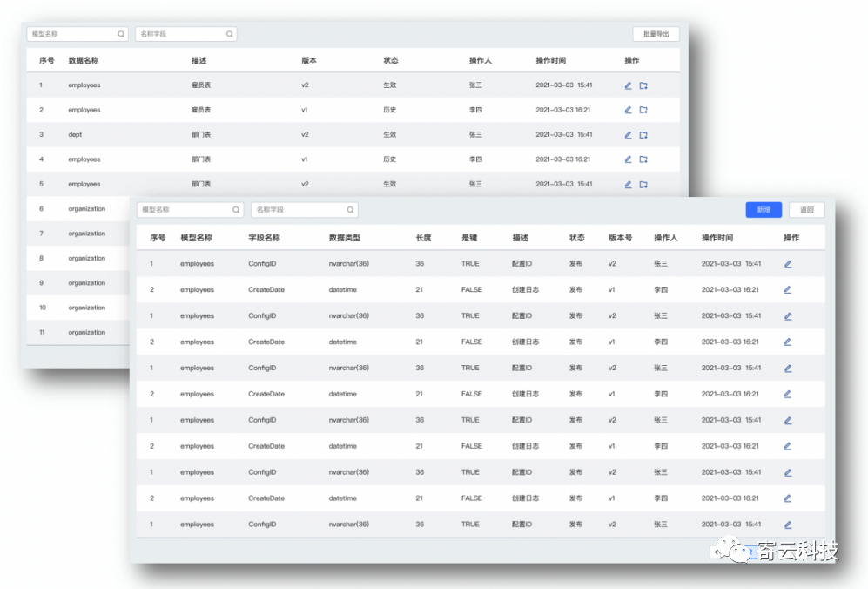868x589 pixels.
Task: Edit row 4 employees 部门表 v1 in back window
Action: (x=628, y=159)
